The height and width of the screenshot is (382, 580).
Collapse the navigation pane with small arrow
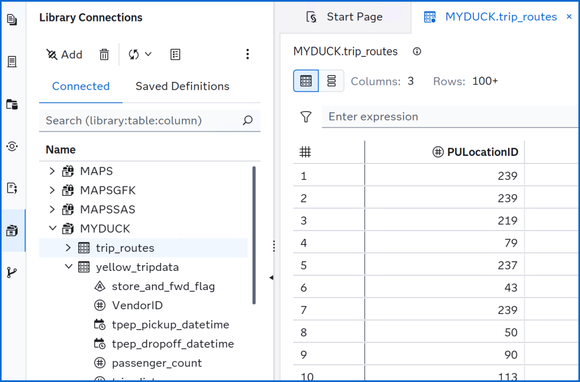(272, 277)
